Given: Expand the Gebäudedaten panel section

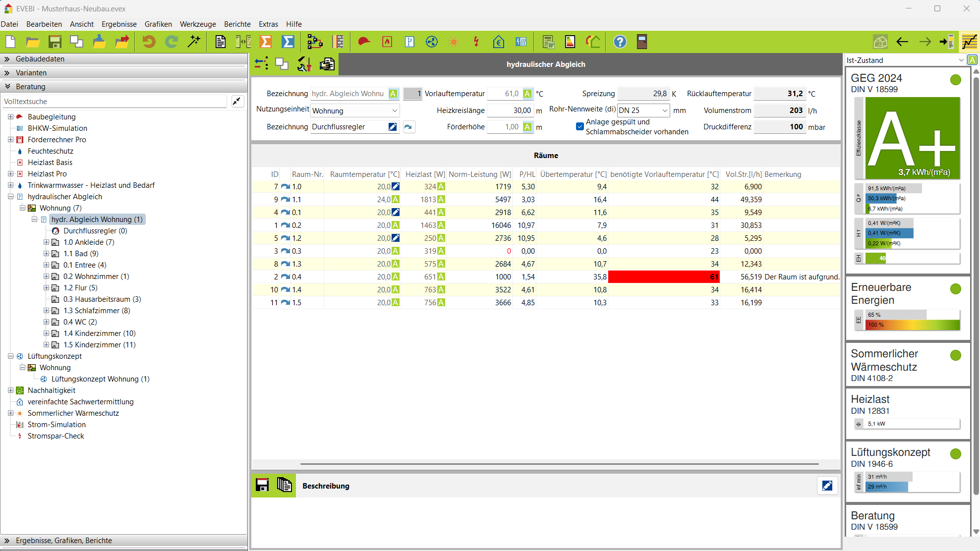Looking at the screenshot, I should click(40, 59).
